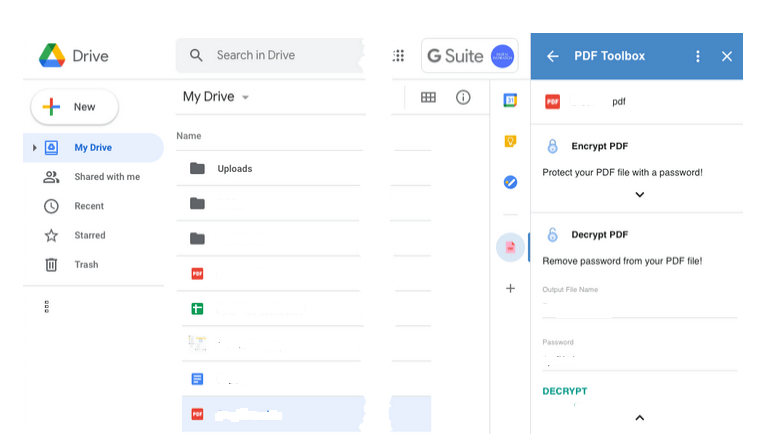Click the Decrypt PDF unlock icon
Viewport: 757px width, 434px height.
click(553, 235)
